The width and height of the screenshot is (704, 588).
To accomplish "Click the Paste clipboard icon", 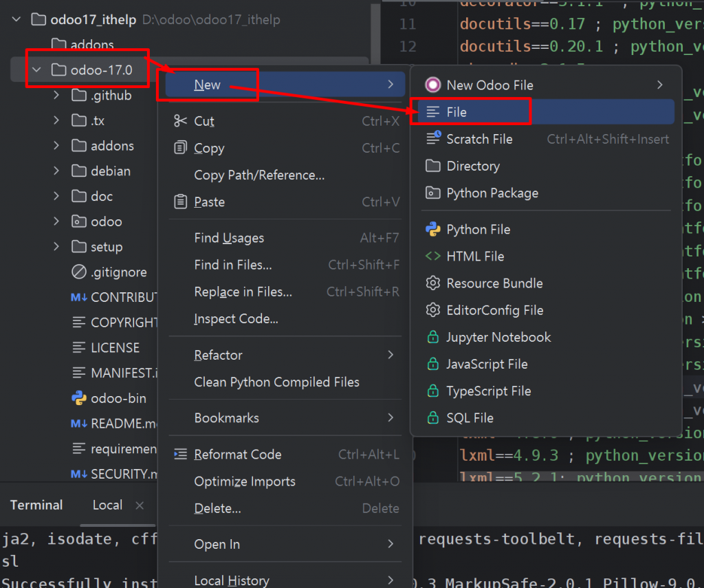I will click(180, 202).
